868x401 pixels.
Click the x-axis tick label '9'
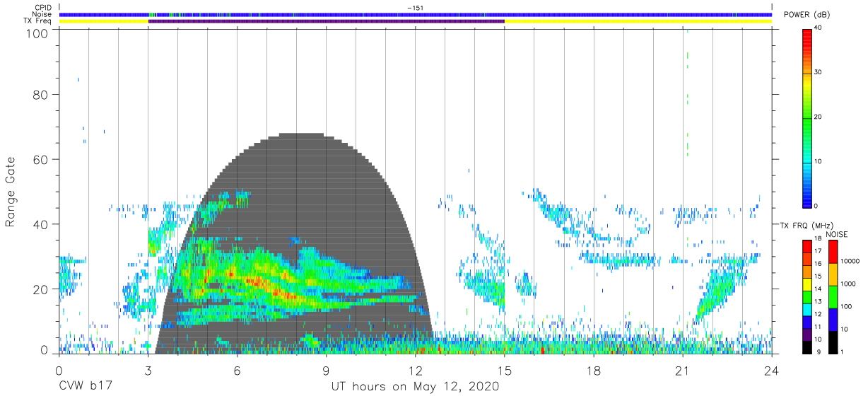(327, 371)
